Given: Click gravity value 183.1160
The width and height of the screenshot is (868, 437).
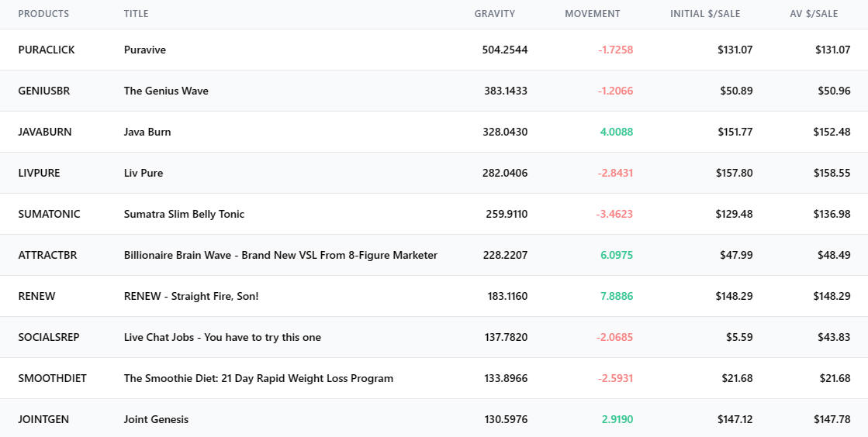Looking at the screenshot, I should click(507, 296).
